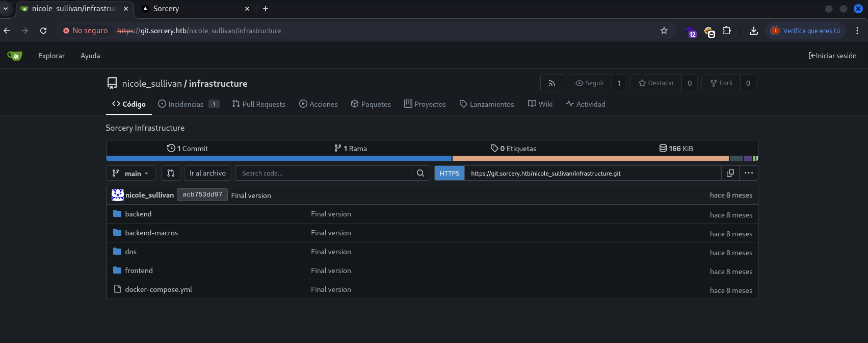Open the browser extensions puzzle icon
Viewport: 868px width, 343px height.
[x=726, y=31]
